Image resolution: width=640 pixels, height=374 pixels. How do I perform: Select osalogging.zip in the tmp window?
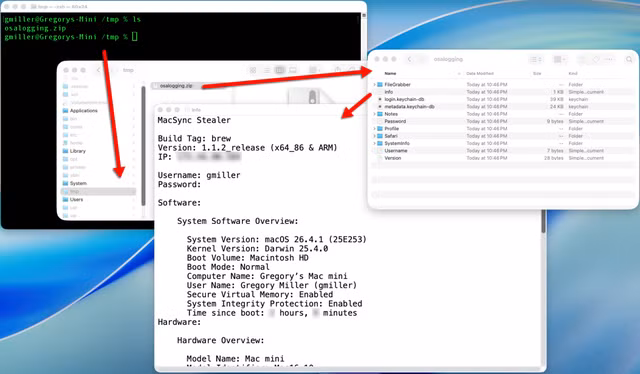click(176, 86)
